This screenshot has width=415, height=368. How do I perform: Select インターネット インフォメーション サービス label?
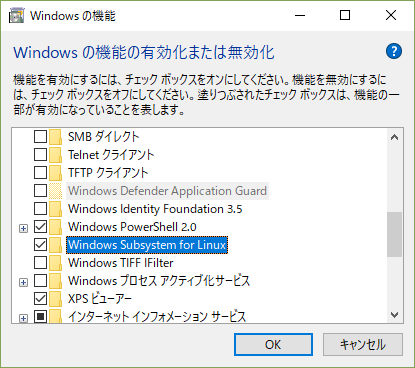click(x=157, y=316)
